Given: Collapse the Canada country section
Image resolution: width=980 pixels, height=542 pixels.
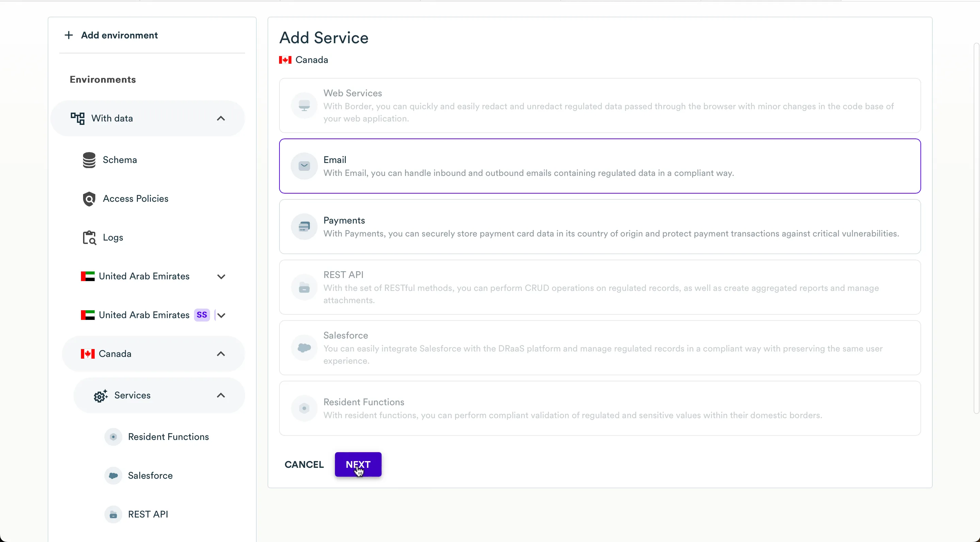Looking at the screenshot, I should (x=221, y=354).
